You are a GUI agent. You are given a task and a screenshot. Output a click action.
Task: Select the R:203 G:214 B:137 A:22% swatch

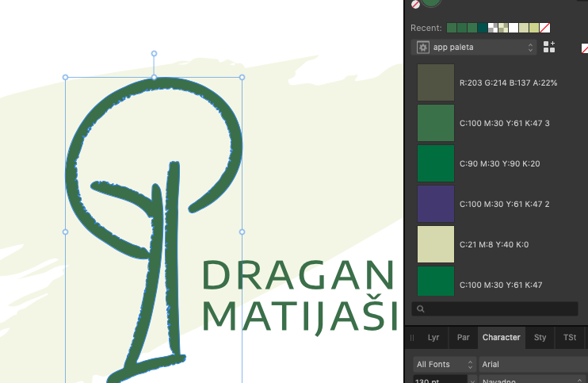[435, 82]
